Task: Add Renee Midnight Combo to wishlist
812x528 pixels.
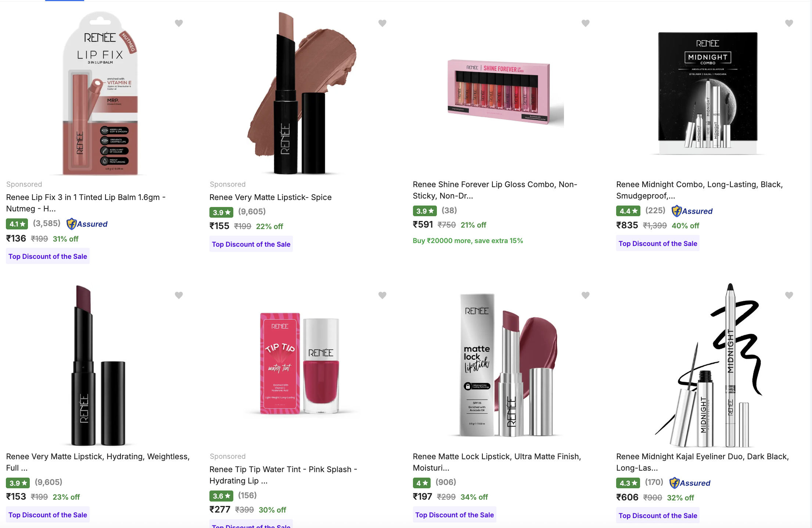Action: click(x=789, y=23)
